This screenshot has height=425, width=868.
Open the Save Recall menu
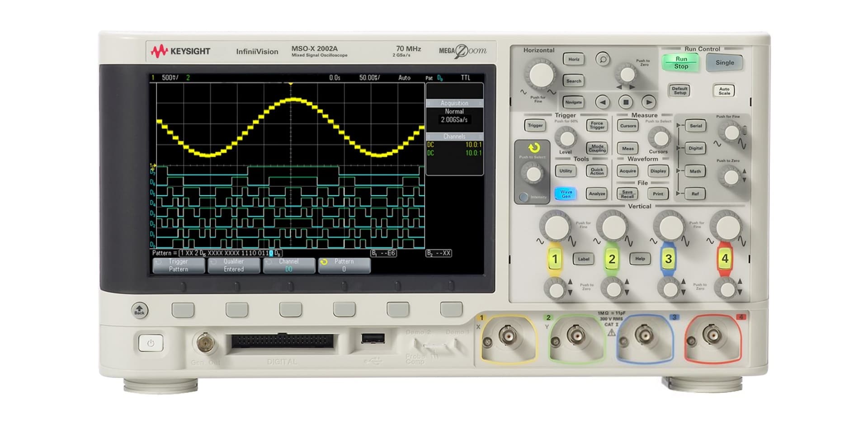pos(627,194)
